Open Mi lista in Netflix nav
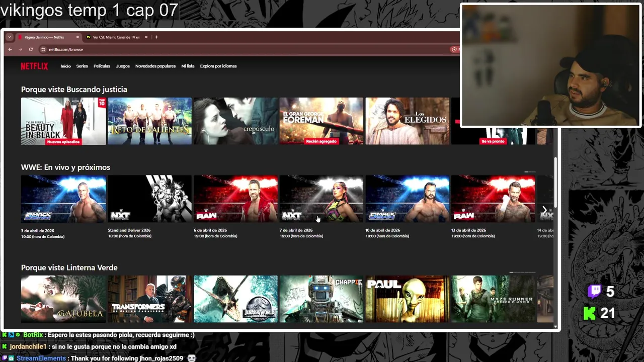 tap(188, 66)
